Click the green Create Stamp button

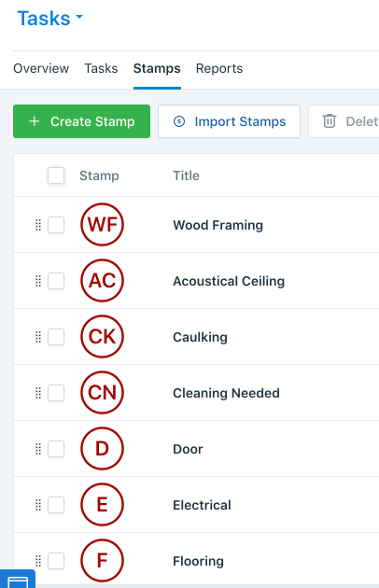click(x=81, y=121)
